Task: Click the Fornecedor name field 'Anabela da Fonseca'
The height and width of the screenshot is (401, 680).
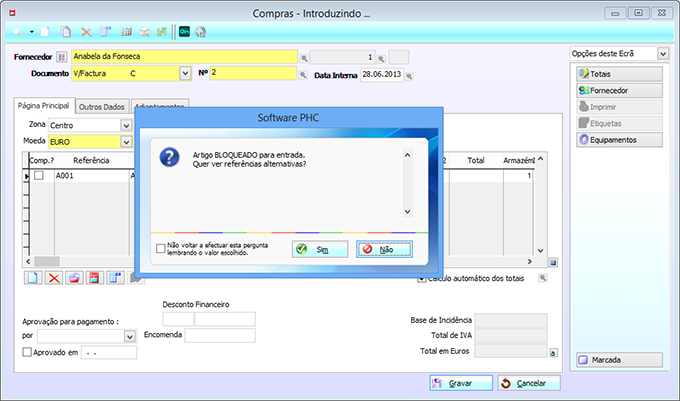Action: (x=184, y=56)
